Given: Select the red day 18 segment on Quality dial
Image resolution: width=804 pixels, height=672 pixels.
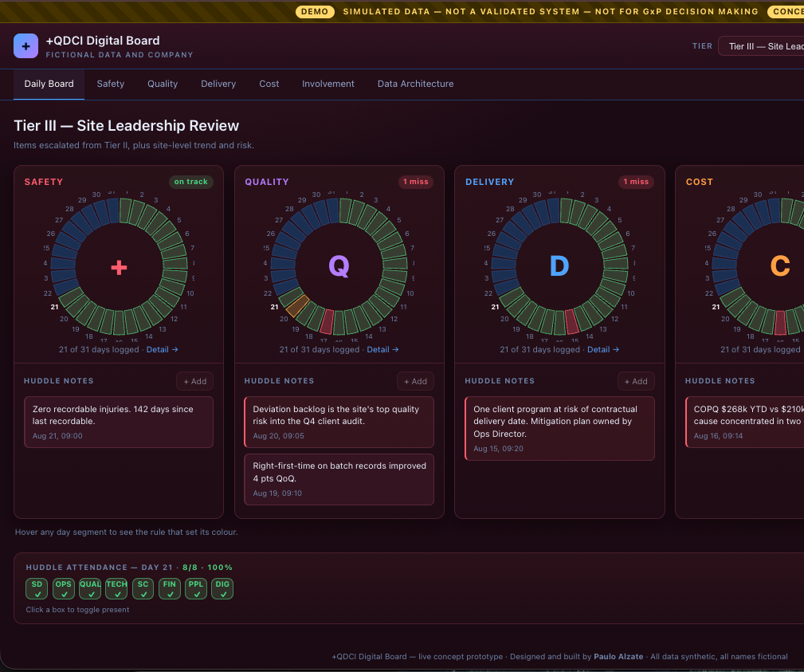Looking at the screenshot, I should 327,321.
